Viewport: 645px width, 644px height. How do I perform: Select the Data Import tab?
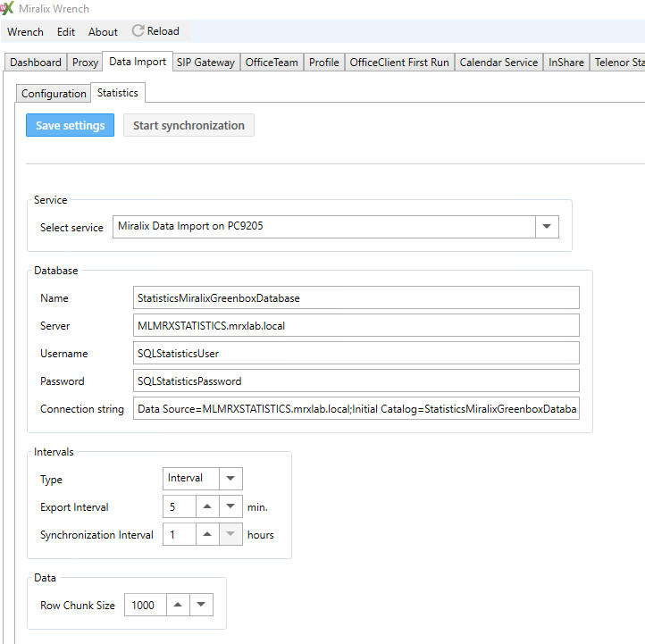138,62
